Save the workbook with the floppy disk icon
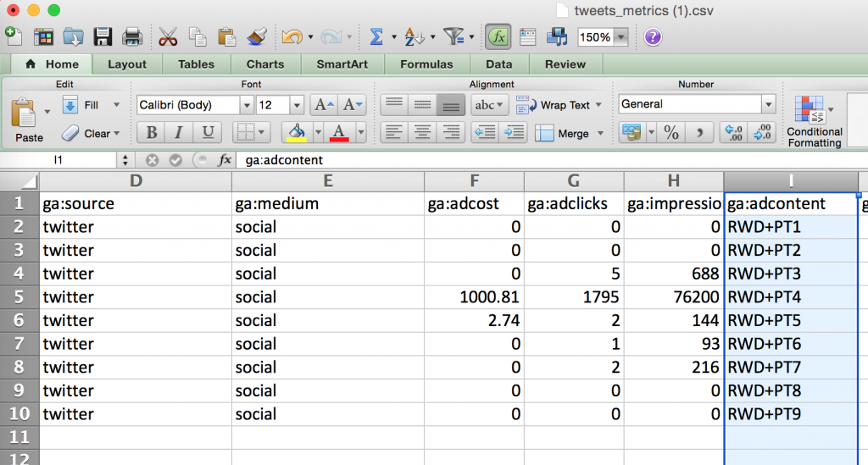The height and width of the screenshot is (465, 868). coord(103,37)
